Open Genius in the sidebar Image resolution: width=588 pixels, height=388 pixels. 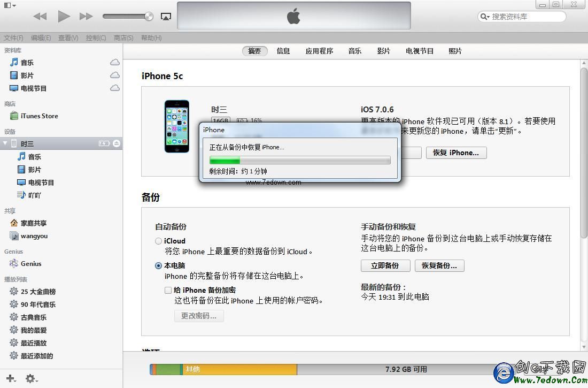(31, 264)
